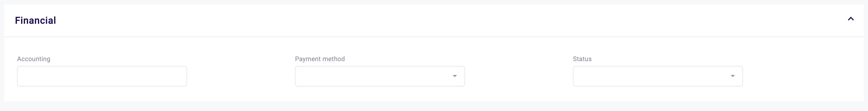868x111 pixels.
Task: Click the up-chevron icon in Financial header
Action: pos(850,19)
